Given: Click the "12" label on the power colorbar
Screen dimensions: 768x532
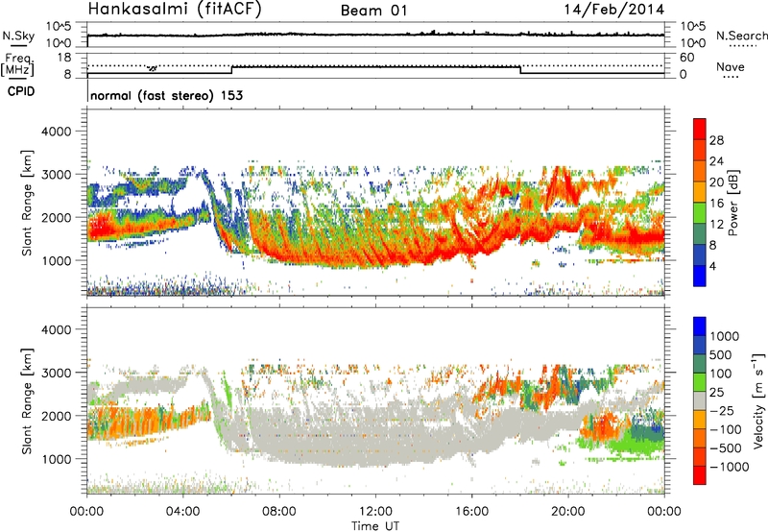Looking at the screenshot, I should coord(716,225).
